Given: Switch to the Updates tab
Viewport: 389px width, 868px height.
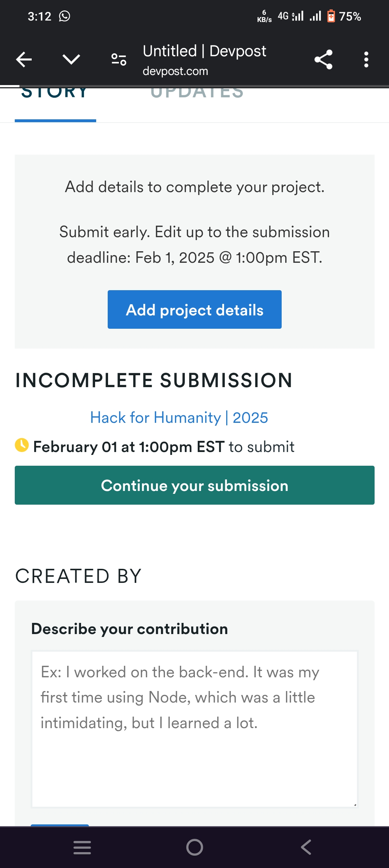Looking at the screenshot, I should (197, 94).
